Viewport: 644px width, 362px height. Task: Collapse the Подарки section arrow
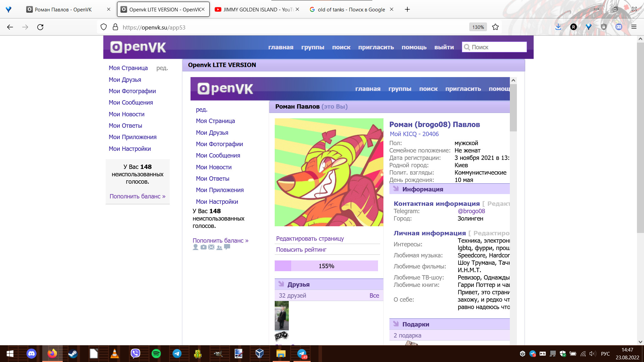pyautogui.click(x=396, y=324)
